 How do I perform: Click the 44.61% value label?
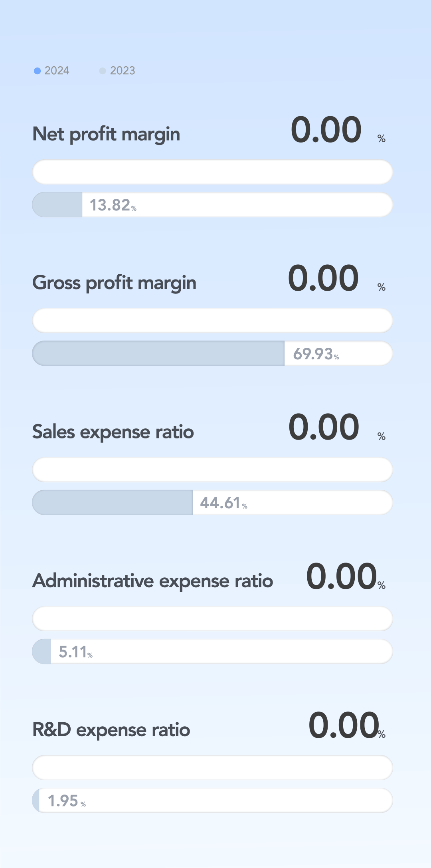[x=223, y=503]
